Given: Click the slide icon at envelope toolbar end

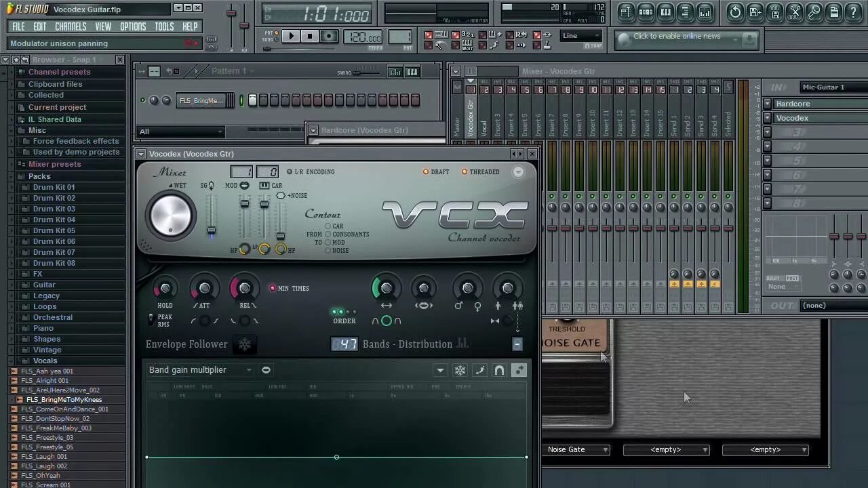Looking at the screenshot, I should pyautogui.click(x=519, y=370).
